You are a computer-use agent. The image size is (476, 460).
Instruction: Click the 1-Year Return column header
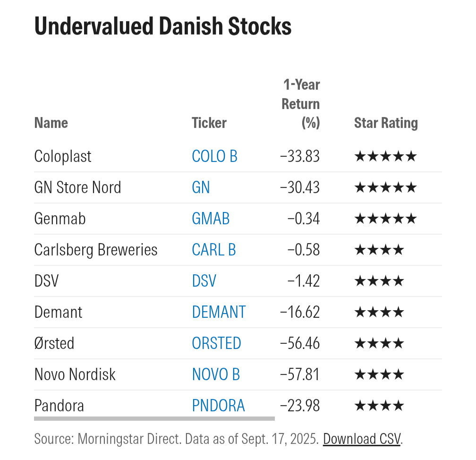(301, 104)
